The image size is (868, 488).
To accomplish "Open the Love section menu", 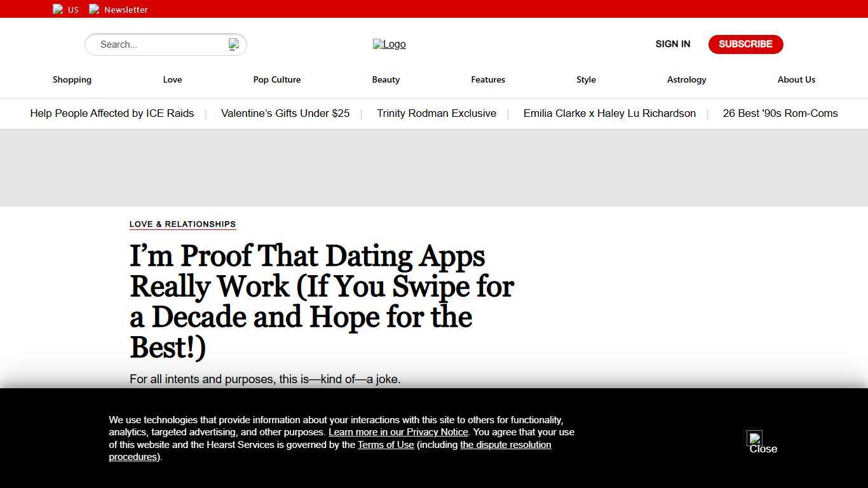I will 172,79.
